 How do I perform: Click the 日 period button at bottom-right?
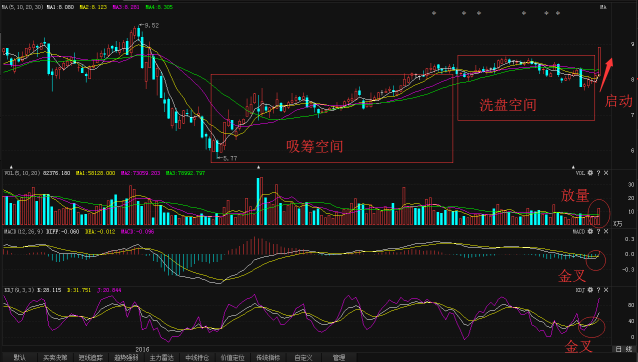point(618,349)
